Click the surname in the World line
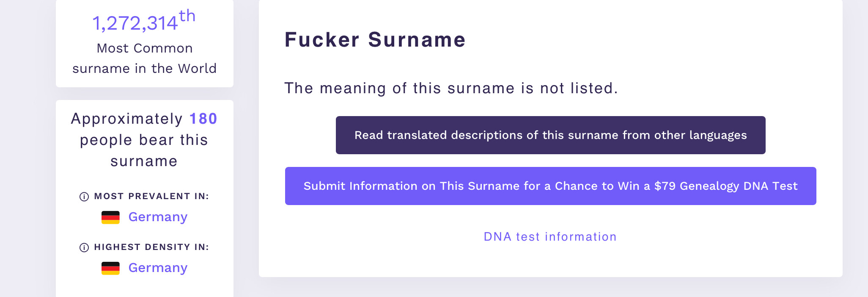 point(145,68)
